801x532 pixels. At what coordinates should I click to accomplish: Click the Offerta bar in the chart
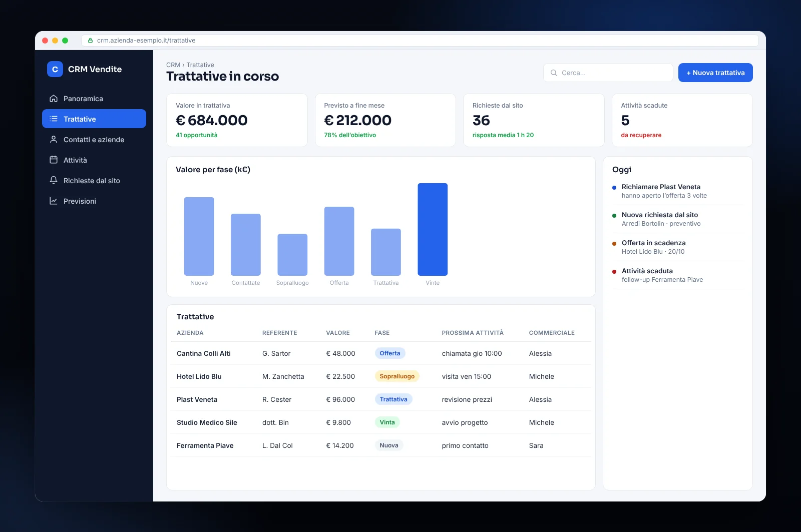point(339,241)
